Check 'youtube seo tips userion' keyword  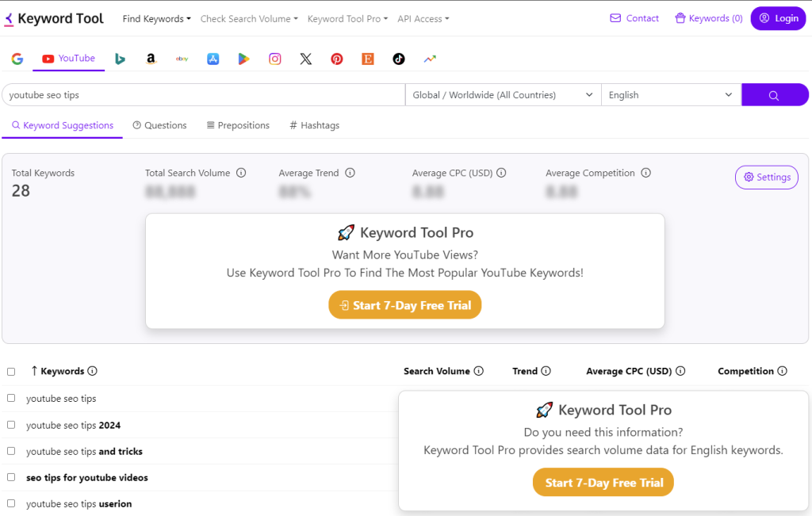coord(11,503)
